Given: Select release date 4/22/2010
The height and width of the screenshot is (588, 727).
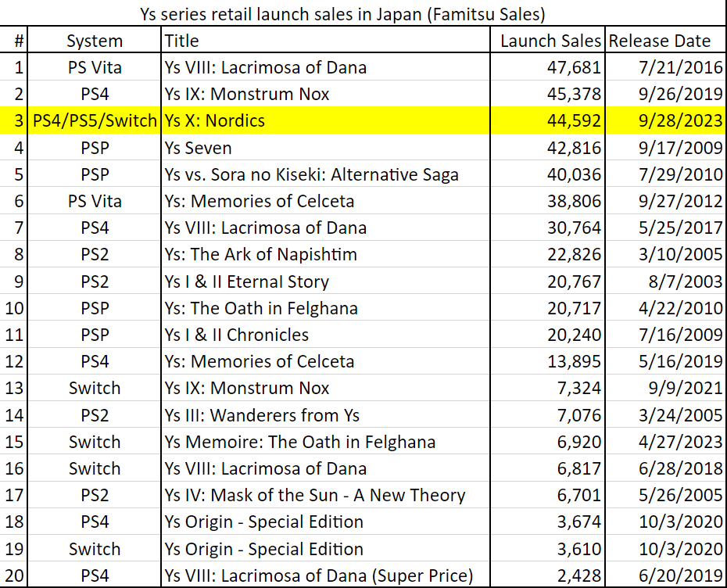Looking at the screenshot, I should pyautogui.click(x=680, y=308).
